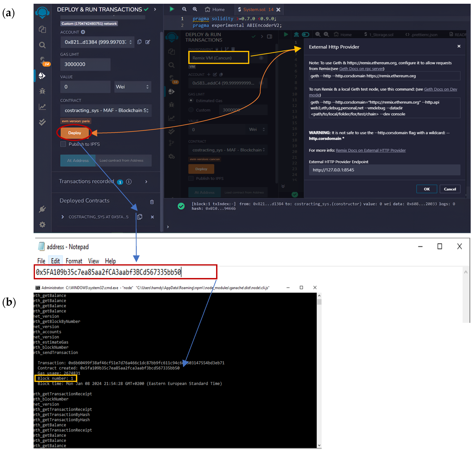Switch to the System.sol tab
The width and height of the screenshot is (476, 454).
pos(254,9)
